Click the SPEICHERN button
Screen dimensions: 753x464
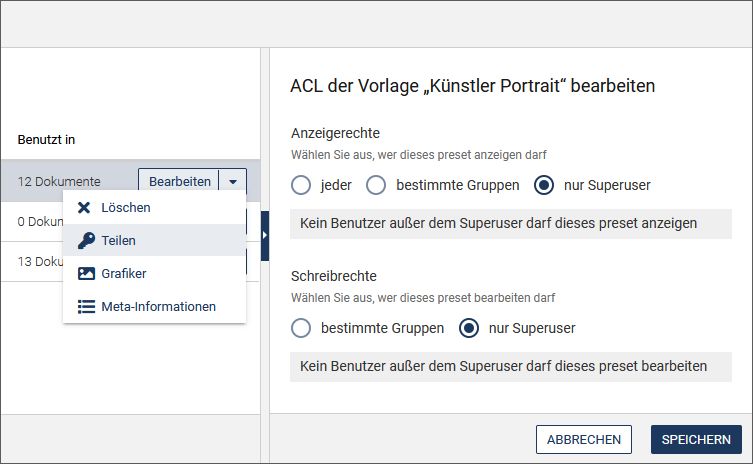[696, 440]
